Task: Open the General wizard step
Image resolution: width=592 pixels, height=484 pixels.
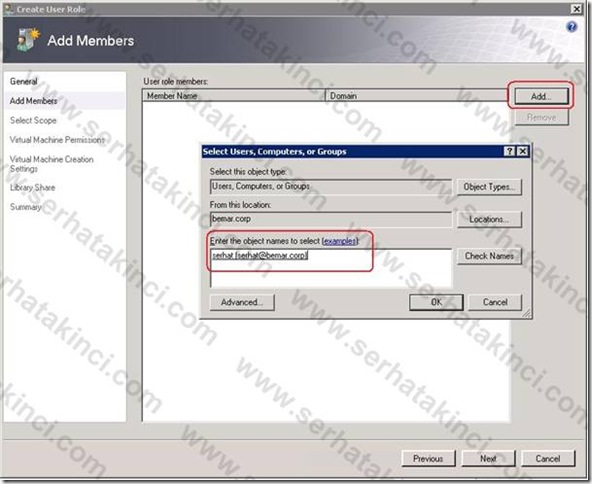Action: pyautogui.click(x=24, y=81)
